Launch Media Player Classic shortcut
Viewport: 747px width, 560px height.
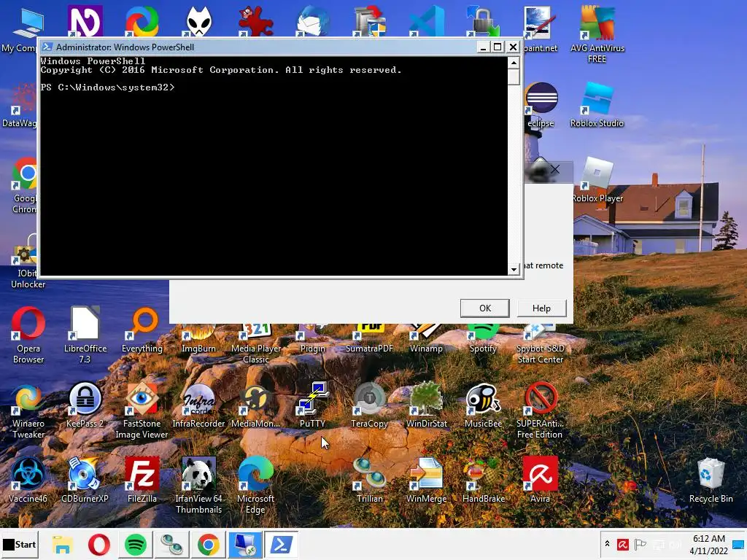pyautogui.click(x=256, y=344)
